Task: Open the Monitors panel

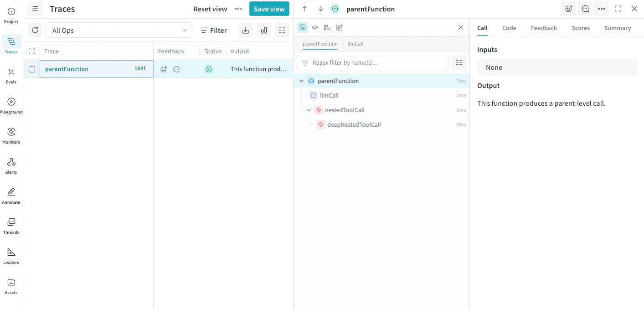Action: (x=11, y=134)
